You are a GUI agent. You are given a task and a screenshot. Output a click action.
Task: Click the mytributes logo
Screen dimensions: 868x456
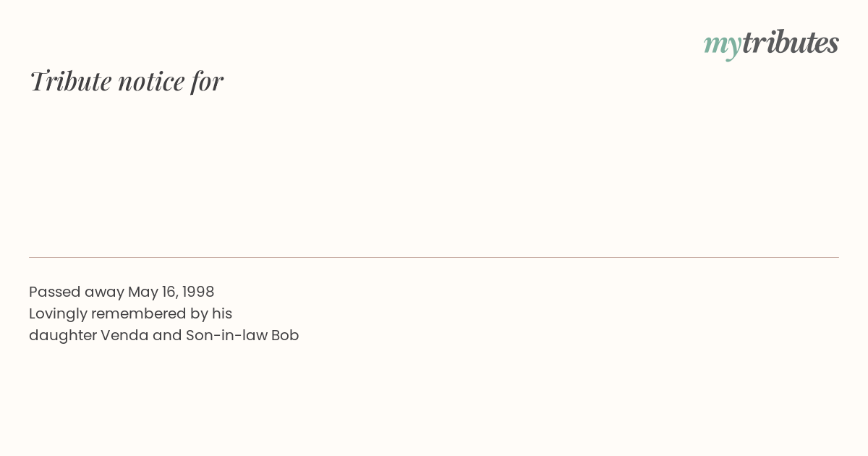(771, 43)
